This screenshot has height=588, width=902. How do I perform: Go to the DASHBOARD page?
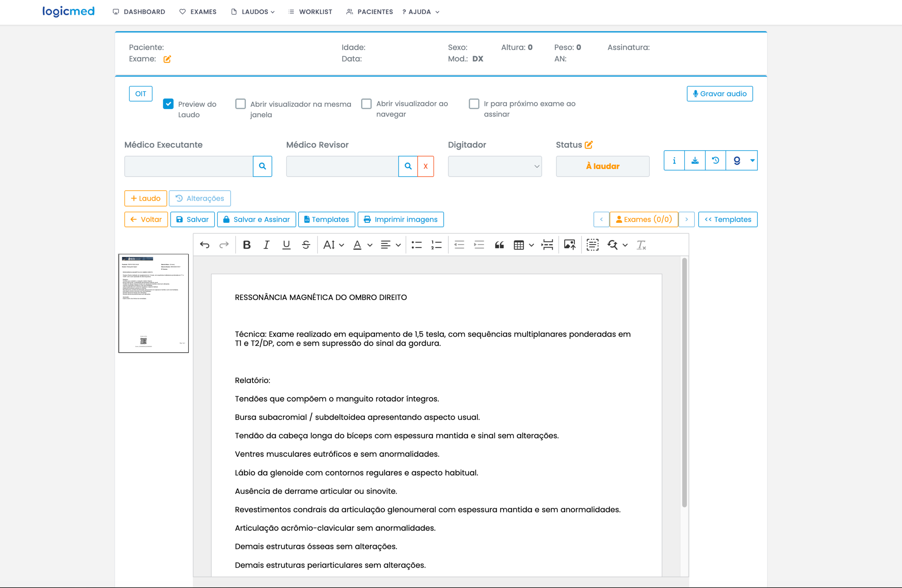139,12
